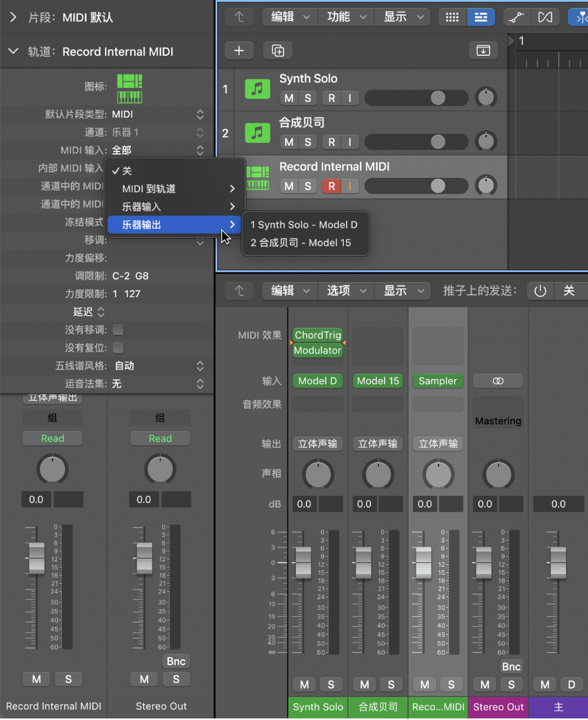Toggle record arm on Record Internal MIDI
This screenshot has height=720, width=588.
coord(331,186)
